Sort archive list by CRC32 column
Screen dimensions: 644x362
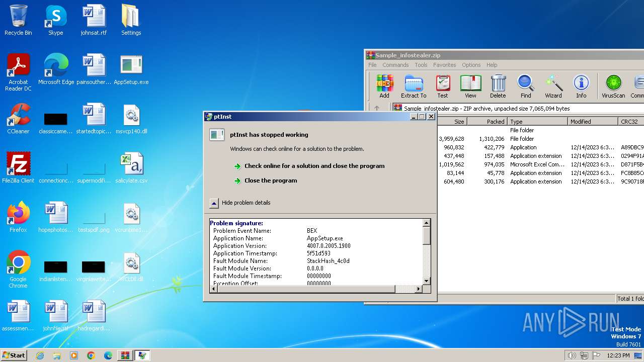tap(631, 122)
